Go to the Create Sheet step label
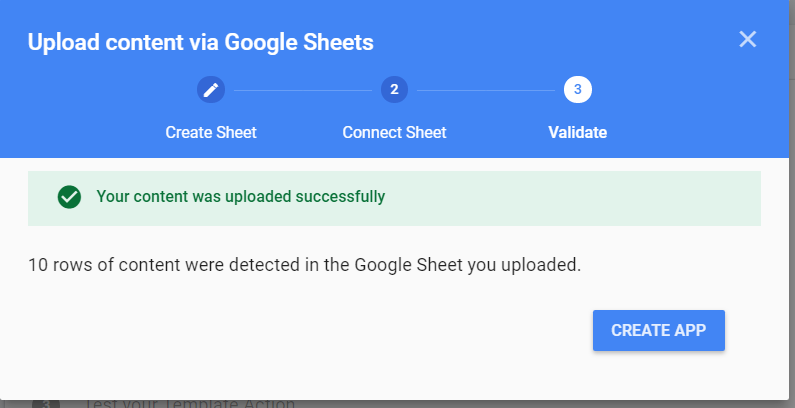This screenshot has height=408, width=795. coord(211,132)
